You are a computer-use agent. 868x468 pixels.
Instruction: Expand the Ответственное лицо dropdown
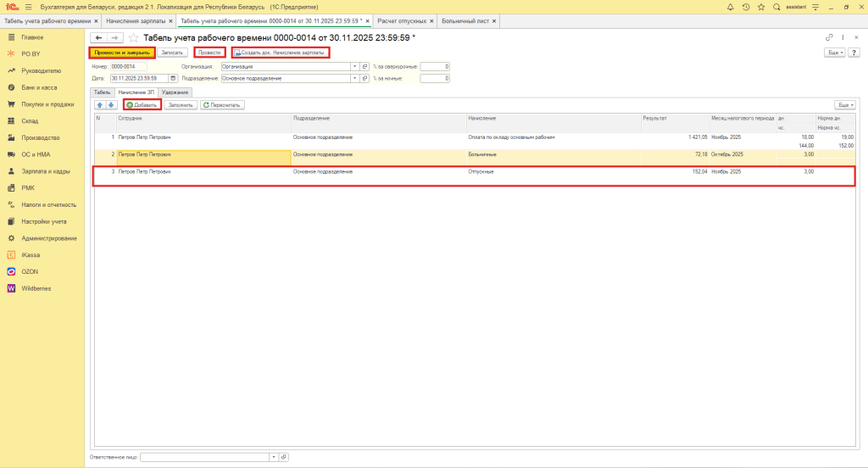(273, 457)
